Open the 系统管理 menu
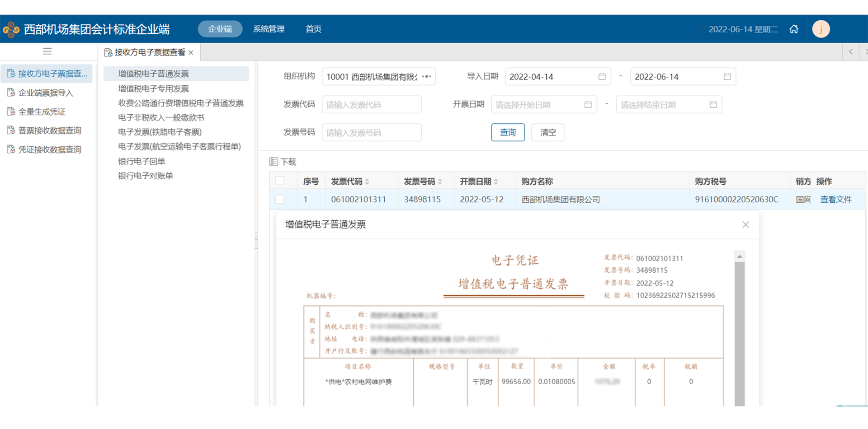868x429 pixels. (x=269, y=29)
